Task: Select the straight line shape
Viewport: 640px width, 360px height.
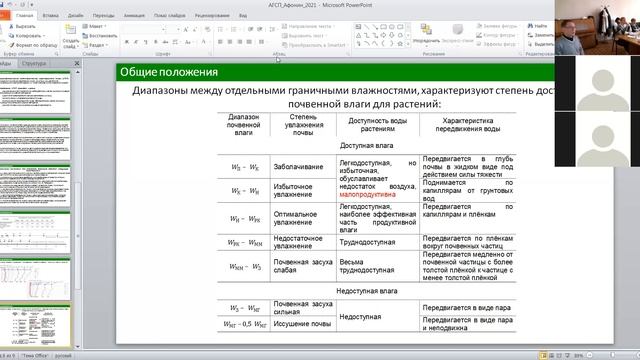Action: (x=367, y=27)
